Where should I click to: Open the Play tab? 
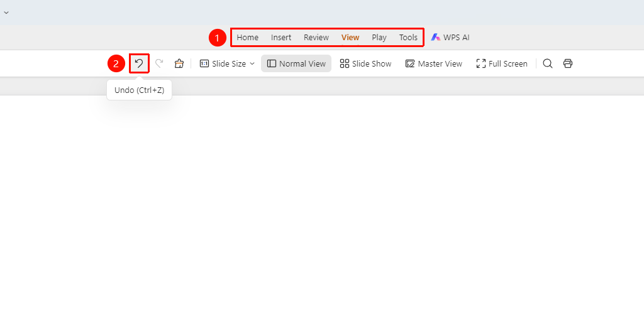pos(379,38)
